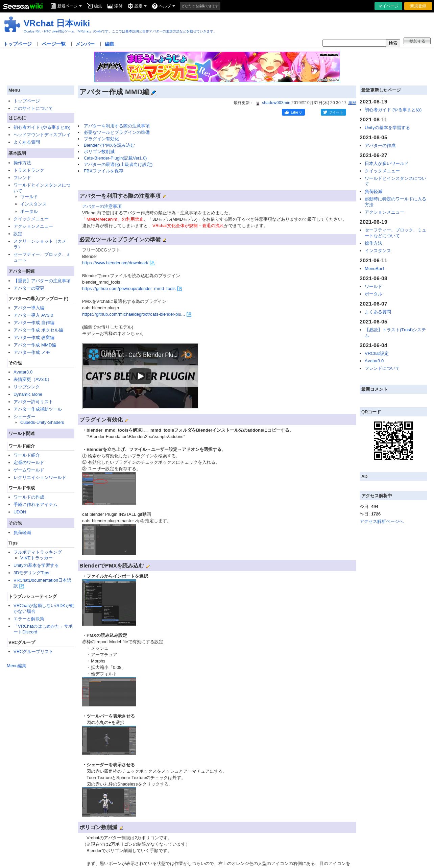Viewport: 434px width, 868px height.
Task: Click the blue puzzle piece wiki icon
Action: [12, 24]
